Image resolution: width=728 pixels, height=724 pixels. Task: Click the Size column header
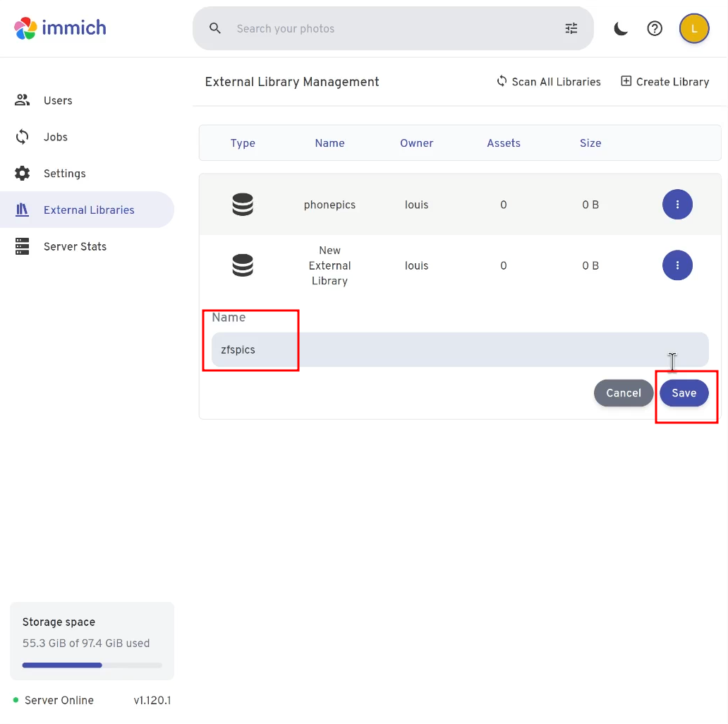[590, 143]
